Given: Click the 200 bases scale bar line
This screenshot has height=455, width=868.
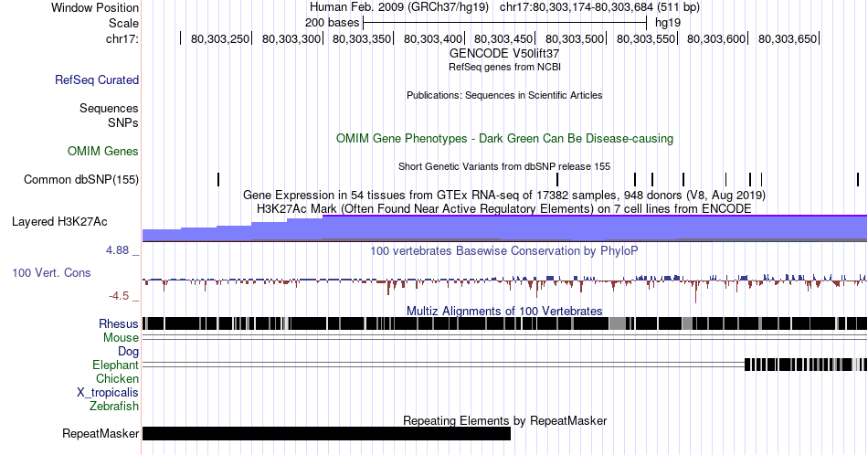Looking at the screenshot, I should [x=505, y=23].
